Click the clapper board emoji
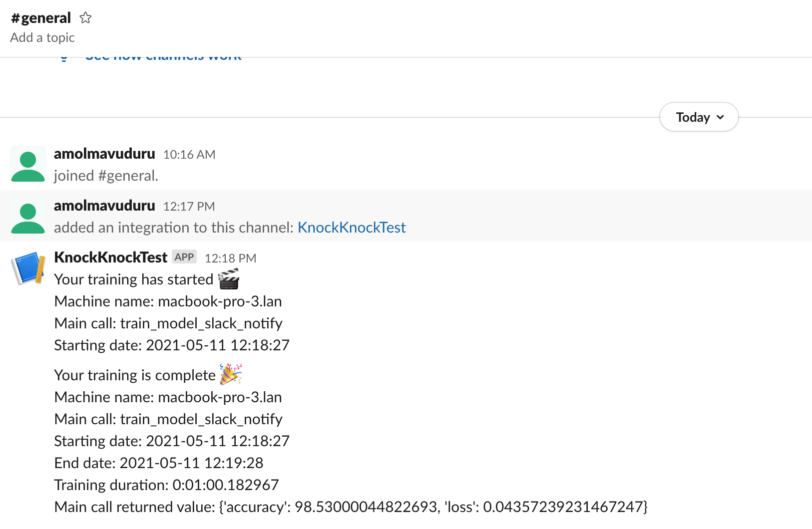Image resolution: width=812 pixels, height=529 pixels. coord(229,279)
